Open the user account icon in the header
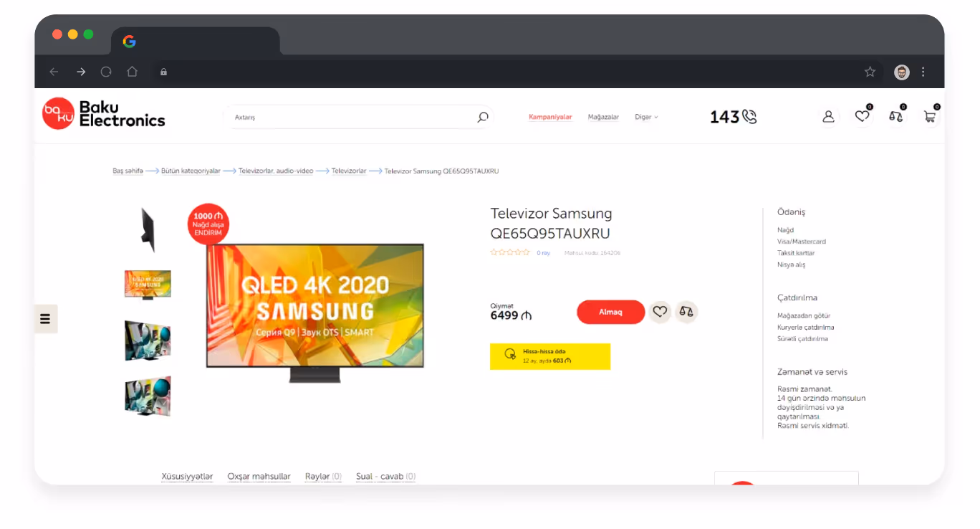The height and width of the screenshot is (529, 980). (828, 116)
